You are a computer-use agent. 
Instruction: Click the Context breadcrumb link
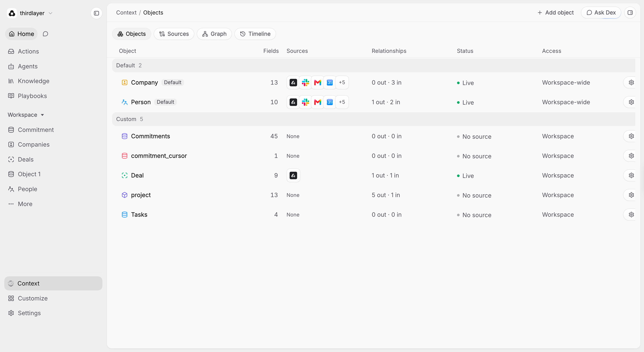point(126,13)
